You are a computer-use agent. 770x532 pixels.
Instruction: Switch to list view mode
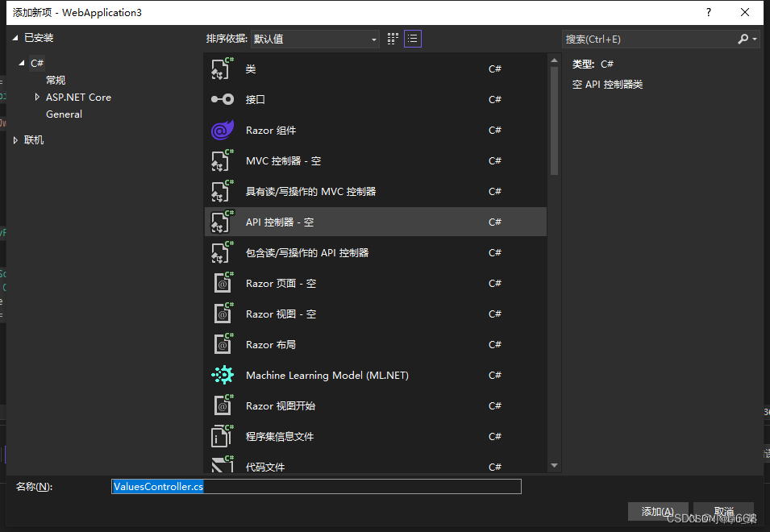[x=413, y=39]
